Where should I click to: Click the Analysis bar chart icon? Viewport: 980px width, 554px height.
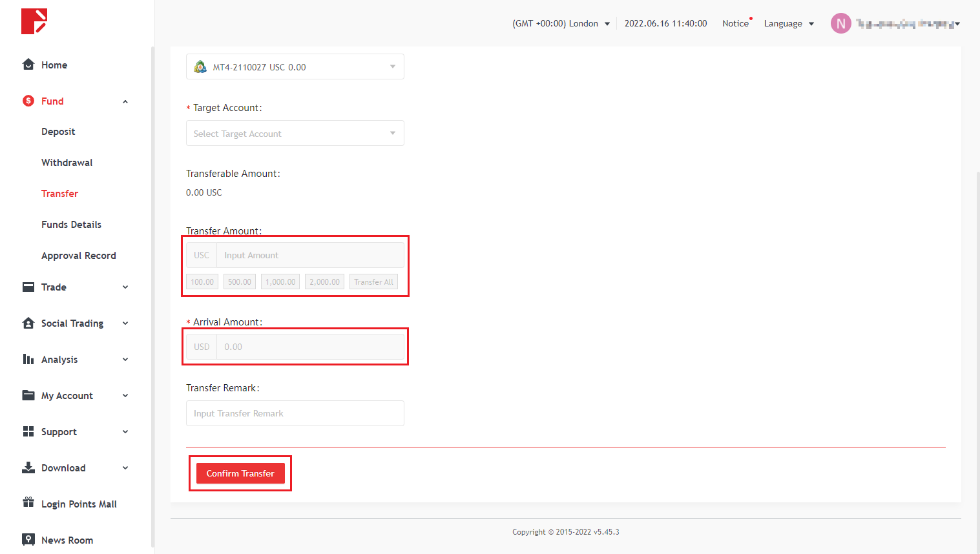point(28,360)
